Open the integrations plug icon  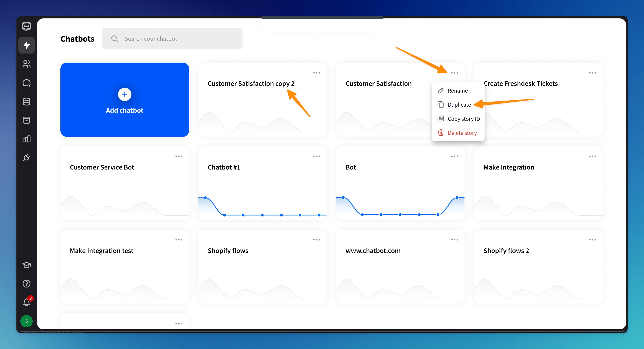coord(26,158)
